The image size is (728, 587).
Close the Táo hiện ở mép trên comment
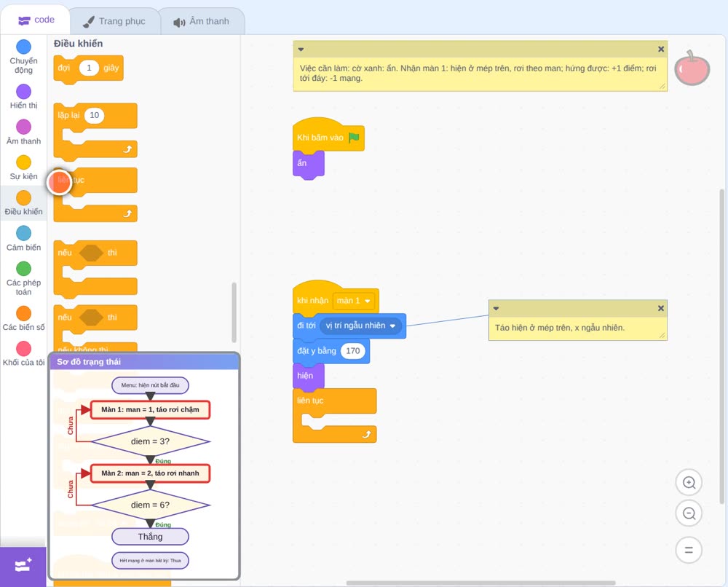point(661,308)
